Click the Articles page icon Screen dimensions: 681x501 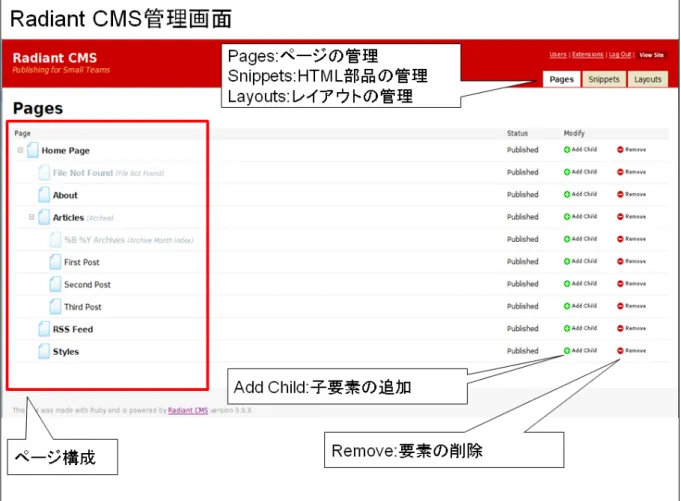(44, 217)
